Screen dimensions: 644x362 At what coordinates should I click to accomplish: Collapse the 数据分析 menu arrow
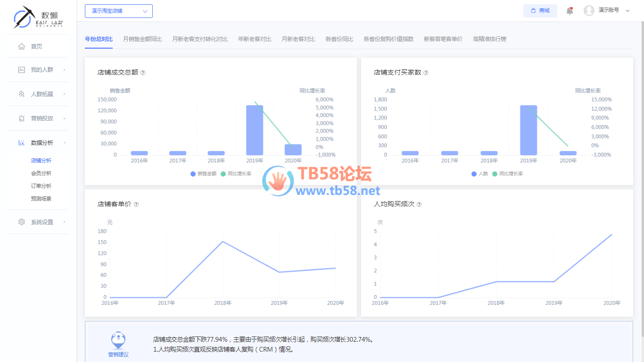tap(64, 143)
